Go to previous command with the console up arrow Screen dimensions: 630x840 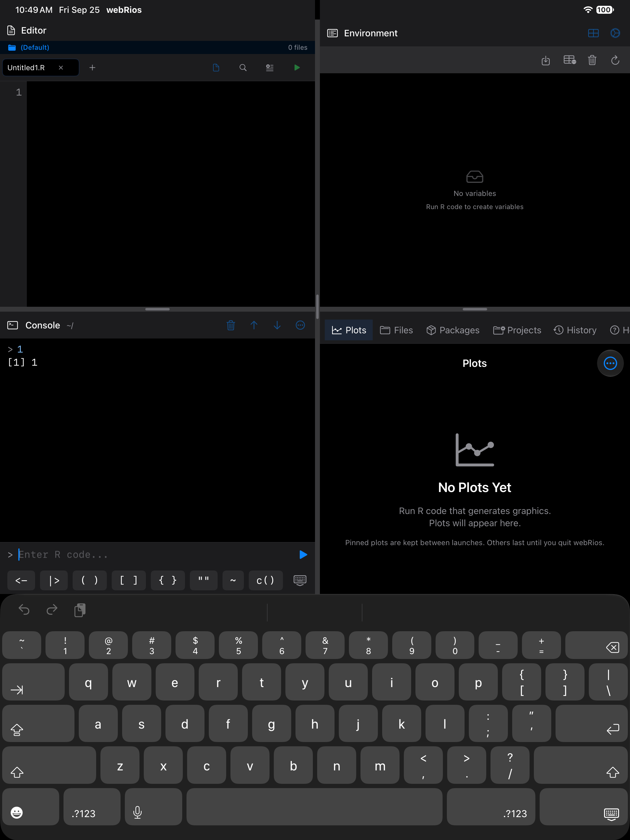pyautogui.click(x=254, y=325)
